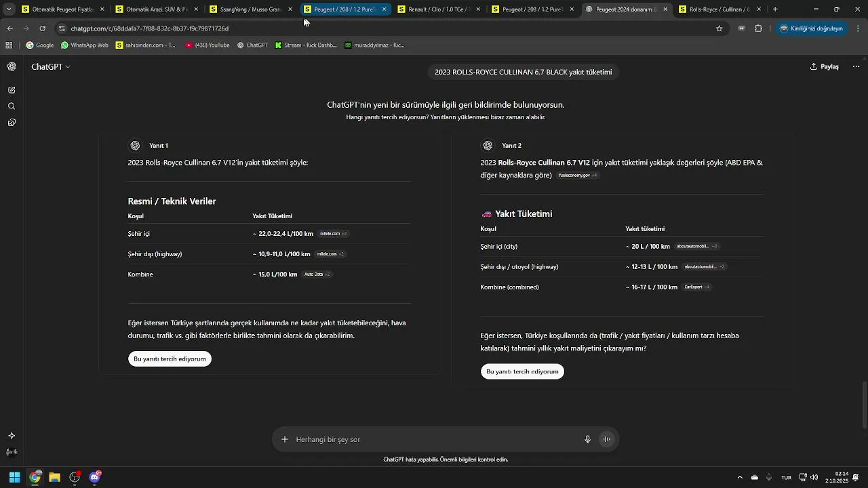Open Discord from the taskbar

click(95, 477)
